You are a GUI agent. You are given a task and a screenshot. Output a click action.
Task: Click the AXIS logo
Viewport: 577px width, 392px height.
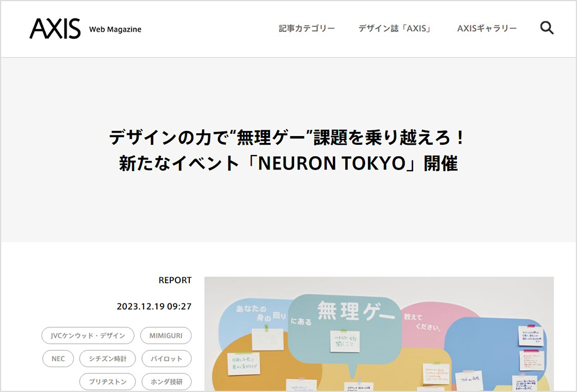click(55, 29)
